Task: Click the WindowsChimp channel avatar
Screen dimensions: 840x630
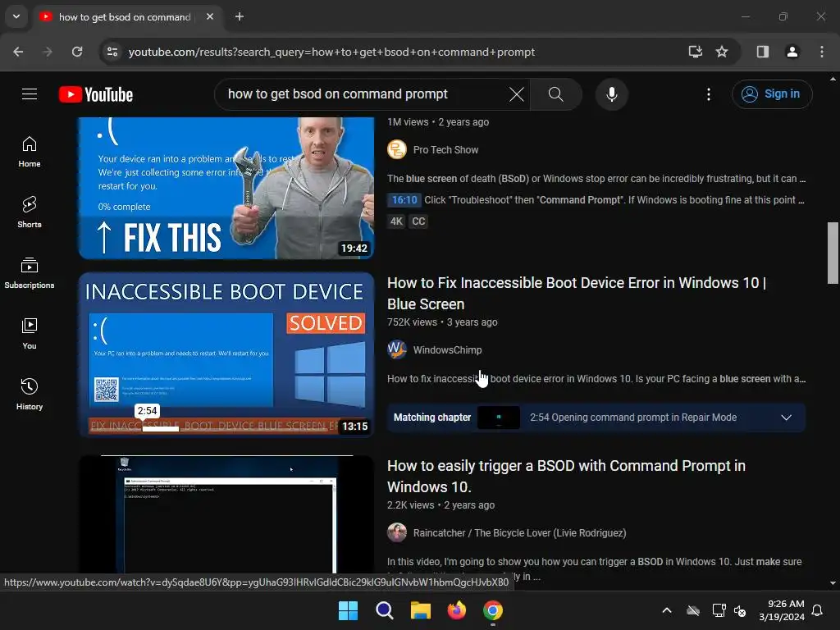Action: (x=397, y=349)
